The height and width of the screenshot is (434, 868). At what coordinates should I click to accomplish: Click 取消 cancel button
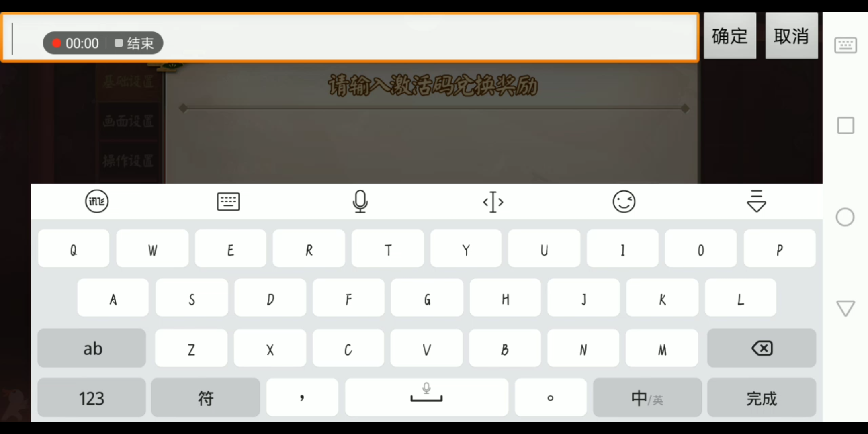click(791, 35)
